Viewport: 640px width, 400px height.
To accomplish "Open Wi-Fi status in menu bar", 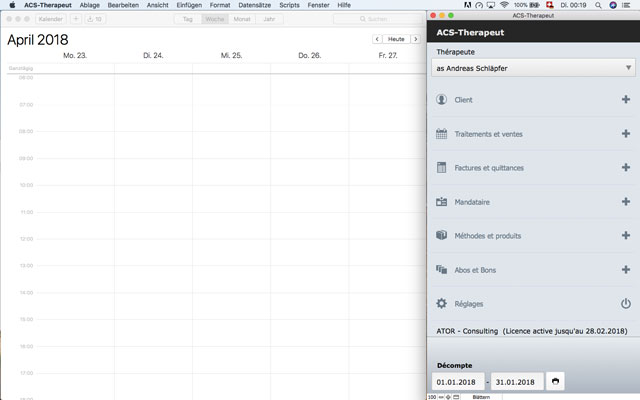I will coord(504,5).
